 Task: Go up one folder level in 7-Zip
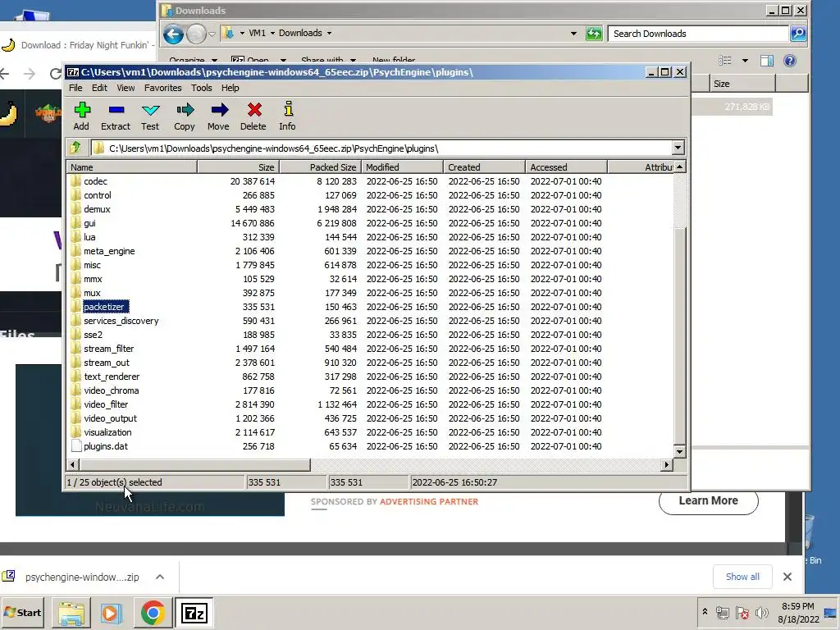pyautogui.click(x=75, y=148)
